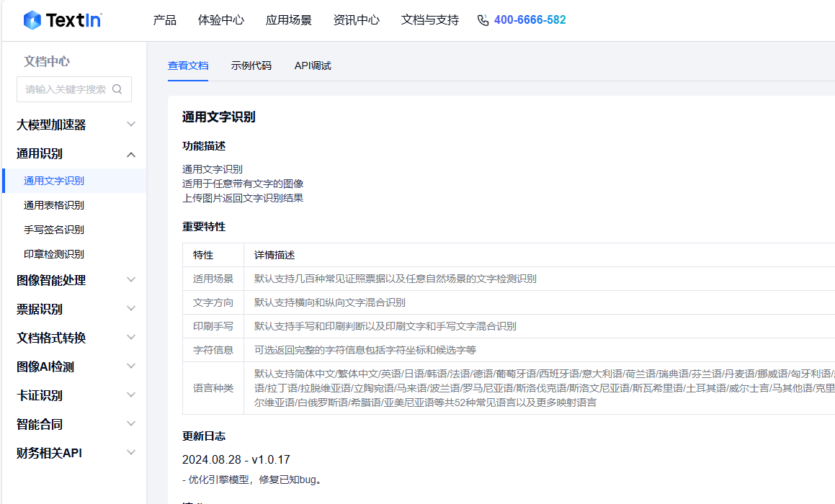Expand the 财务相关API section chevron

131,452
